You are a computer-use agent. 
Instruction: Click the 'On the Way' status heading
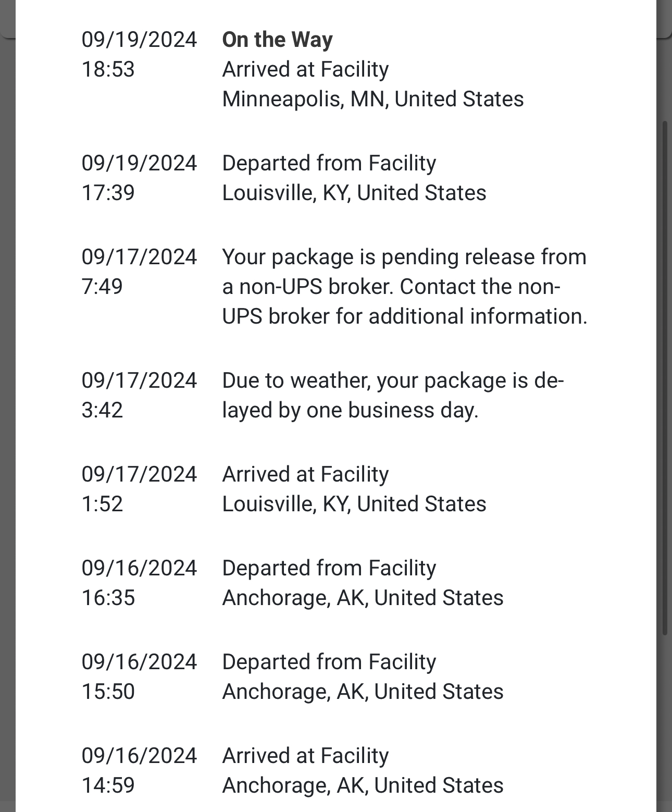[x=277, y=40]
